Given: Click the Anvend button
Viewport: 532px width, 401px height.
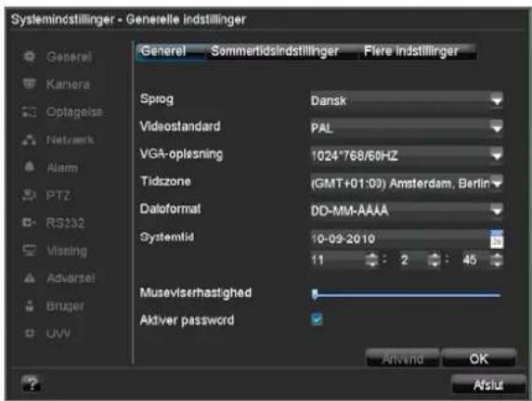Looking at the screenshot, I should point(403,358).
